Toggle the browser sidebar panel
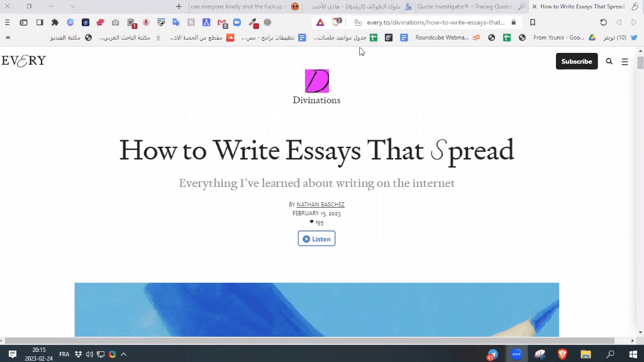This screenshot has width=644, height=362. [40, 22]
